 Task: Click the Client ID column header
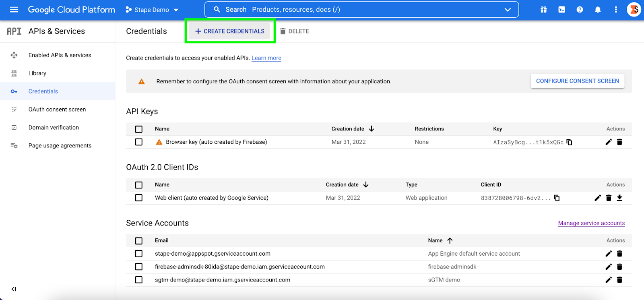[491, 184]
